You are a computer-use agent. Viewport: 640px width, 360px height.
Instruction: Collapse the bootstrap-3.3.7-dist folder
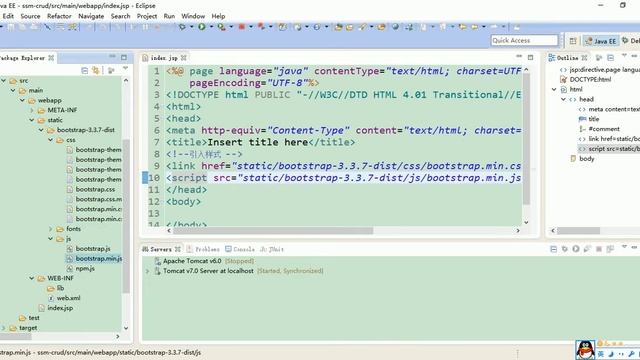click(41, 130)
